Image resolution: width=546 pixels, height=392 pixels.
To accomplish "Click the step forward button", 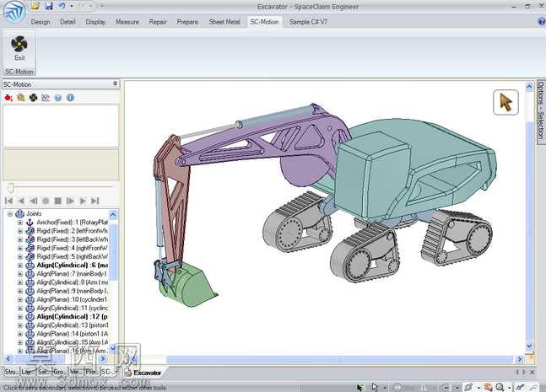I will pyautogui.click(x=70, y=201).
